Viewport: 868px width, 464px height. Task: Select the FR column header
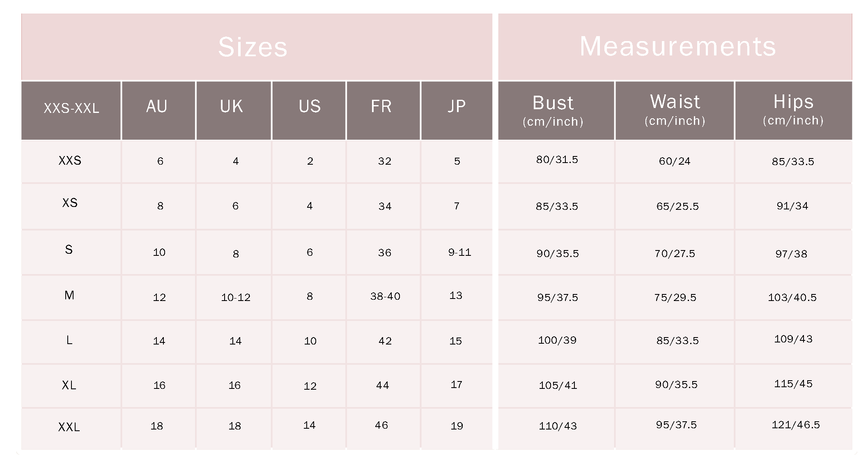click(383, 110)
